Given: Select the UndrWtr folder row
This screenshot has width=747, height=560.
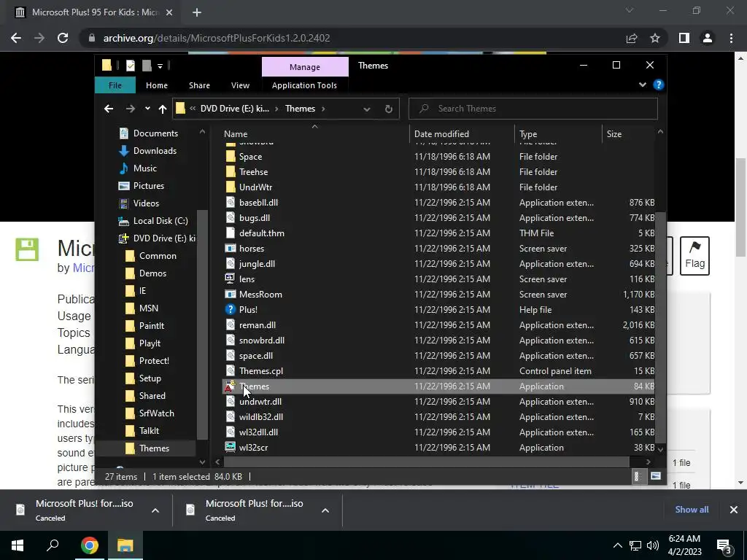Looking at the screenshot, I should click(x=438, y=187).
